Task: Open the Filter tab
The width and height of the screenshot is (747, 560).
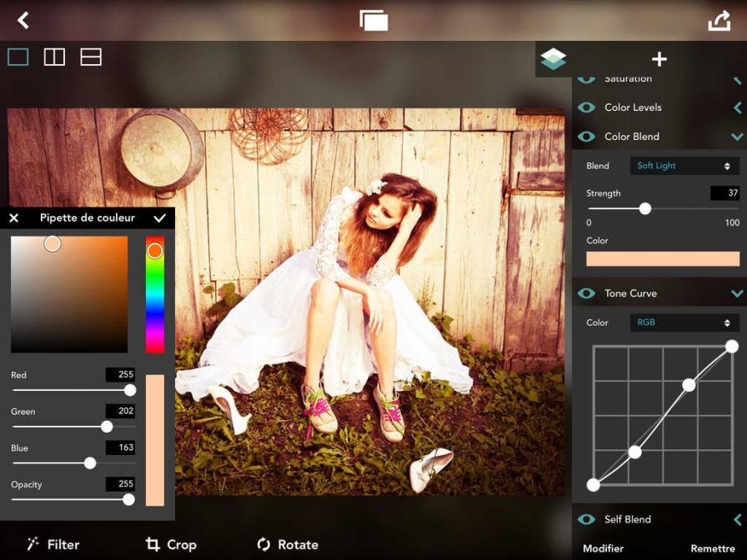Action: pyautogui.click(x=53, y=544)
